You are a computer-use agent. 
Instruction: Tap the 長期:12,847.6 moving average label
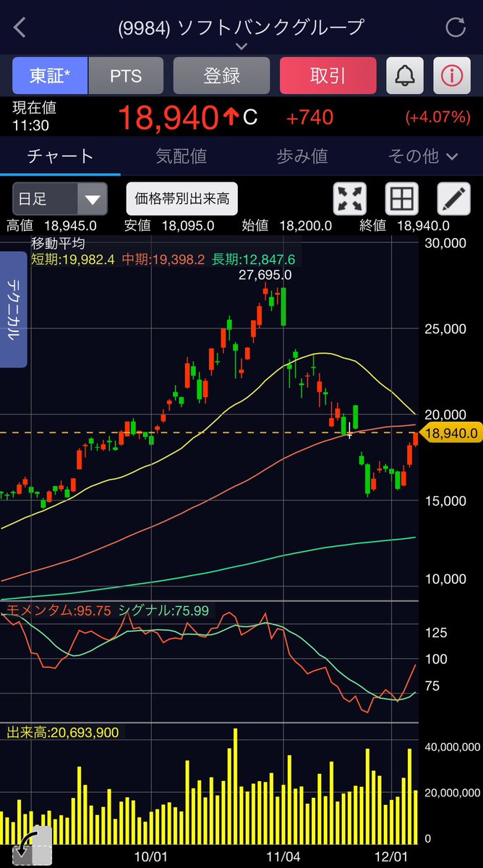(x=254, y=259)
